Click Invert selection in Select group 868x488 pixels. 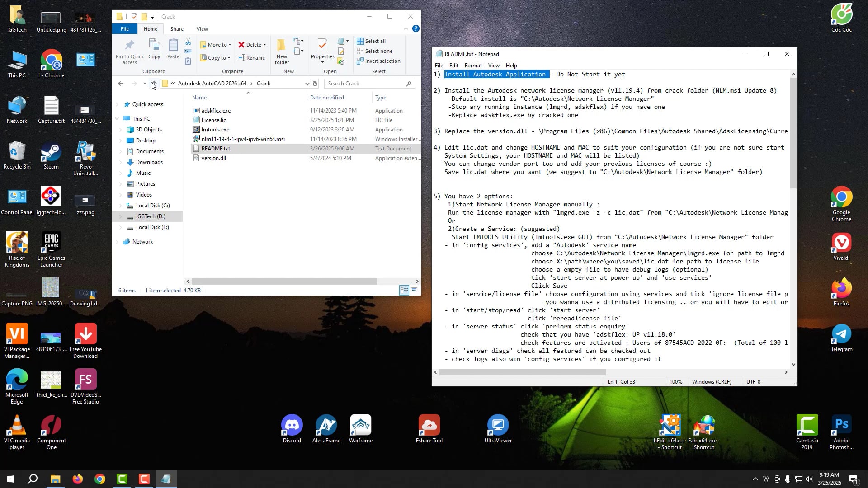click(378, 61)
